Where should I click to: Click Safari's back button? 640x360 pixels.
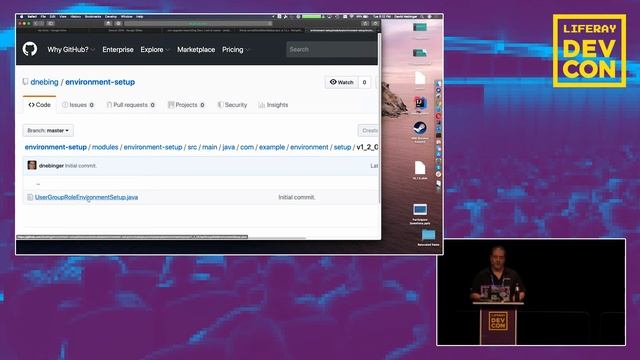click(x=36, y=24)
